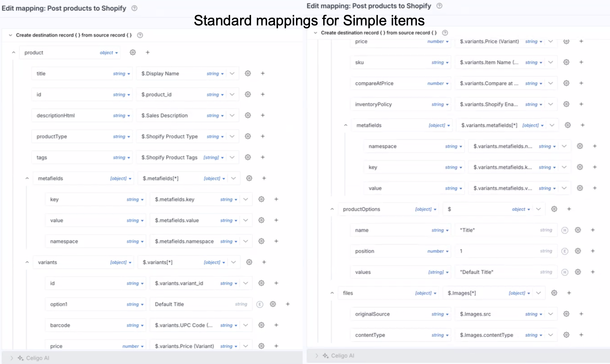Open settings for the sku mapping
610x364 pixels.
[x=566, y=62]
